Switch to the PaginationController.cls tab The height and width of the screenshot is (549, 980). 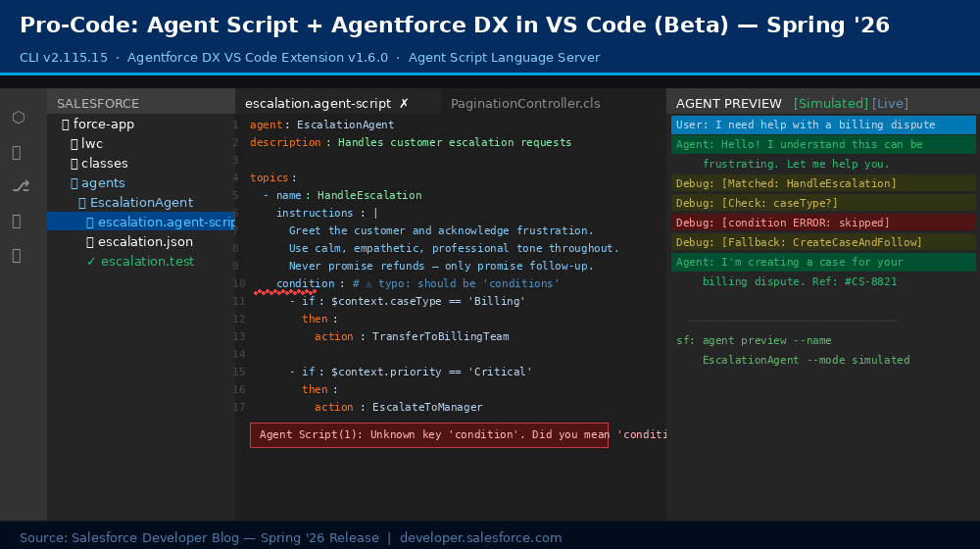525,103
